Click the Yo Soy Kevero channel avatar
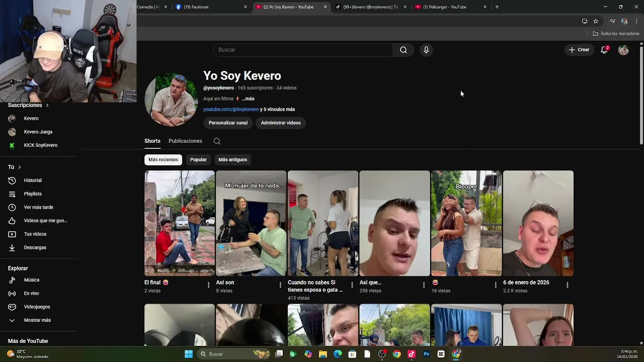Image resolution: width=644 pixels, height=362 pixels. pos(171,99)
